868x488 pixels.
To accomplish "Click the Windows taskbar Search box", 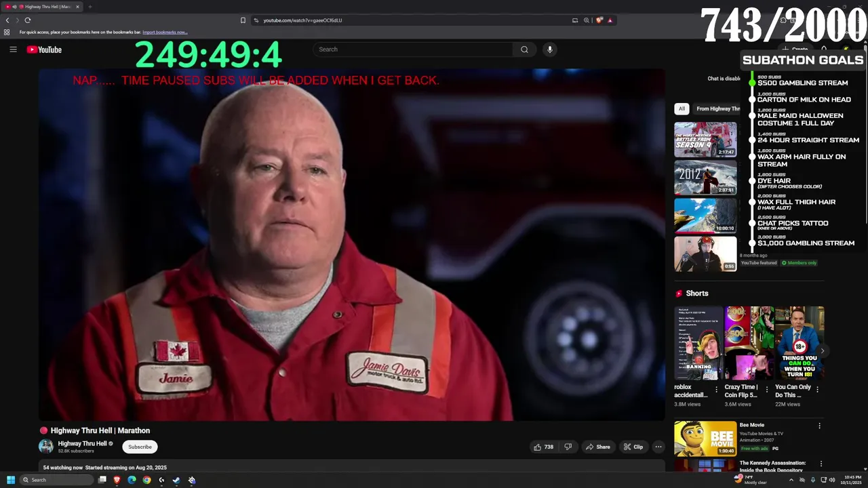I will pyautogui.click(x=56, y=480).
